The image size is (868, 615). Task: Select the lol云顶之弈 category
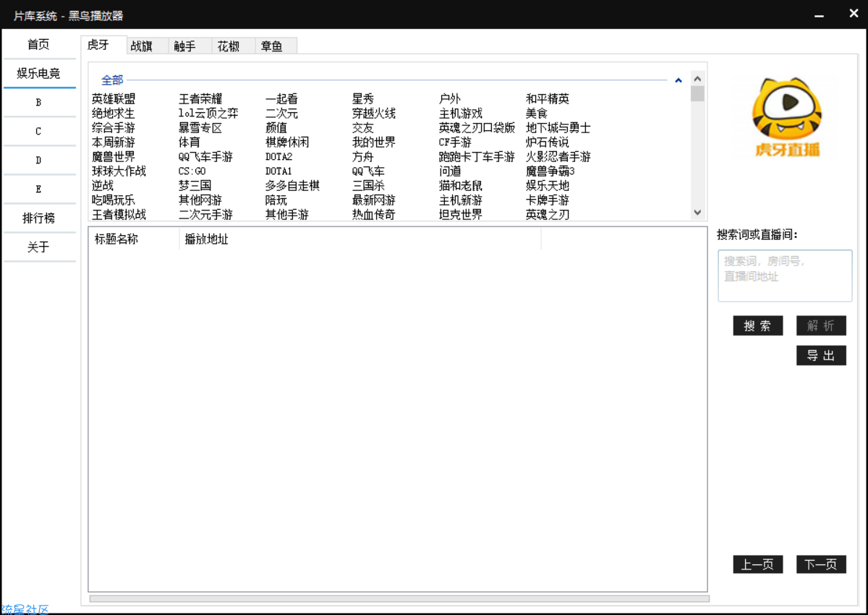tap(208, 114)
